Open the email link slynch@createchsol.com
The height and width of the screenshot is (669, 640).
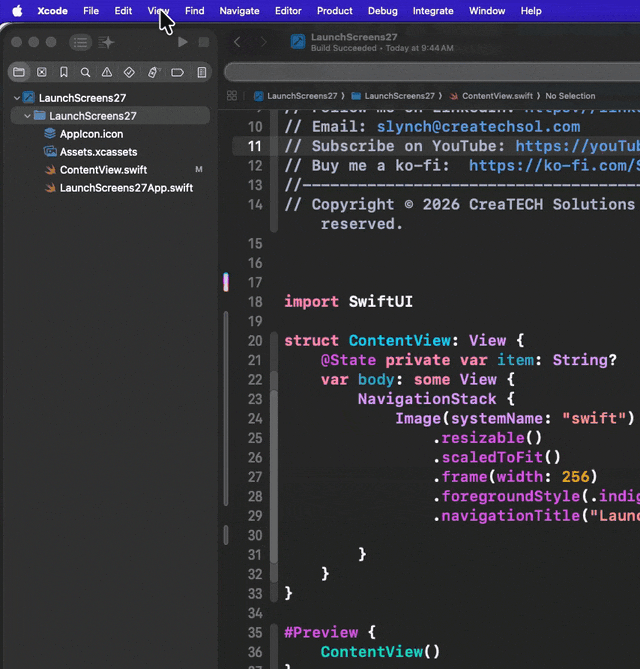(x=478, y=126)
